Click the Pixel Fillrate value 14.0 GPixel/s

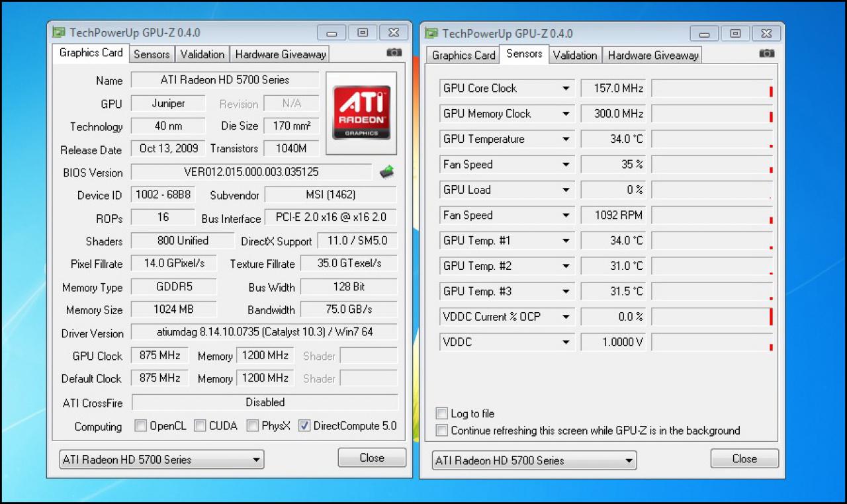175,263
